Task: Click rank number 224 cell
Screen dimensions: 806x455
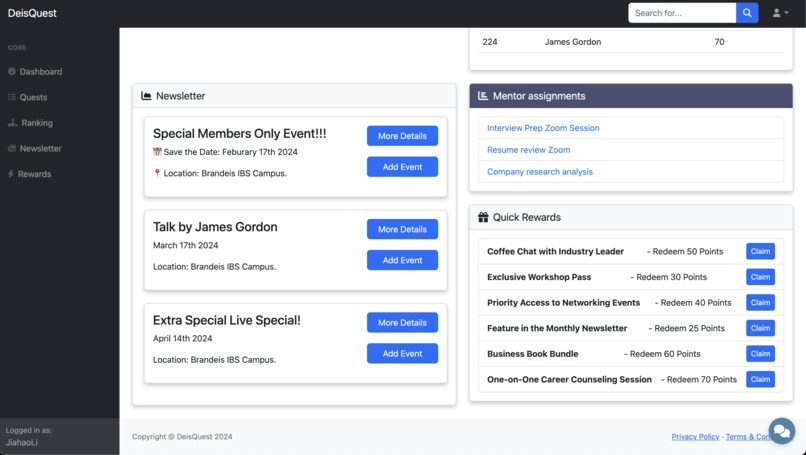Action: pos(490,42)
